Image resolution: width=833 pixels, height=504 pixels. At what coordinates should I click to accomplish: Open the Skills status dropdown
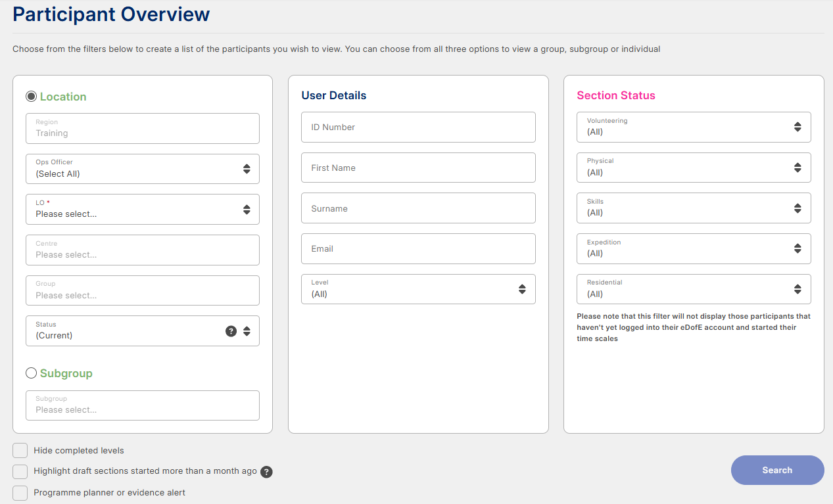694,208
